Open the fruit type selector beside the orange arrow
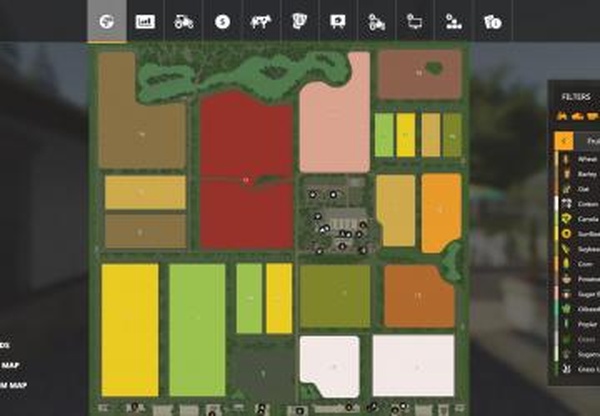 (x=587, y=141)
